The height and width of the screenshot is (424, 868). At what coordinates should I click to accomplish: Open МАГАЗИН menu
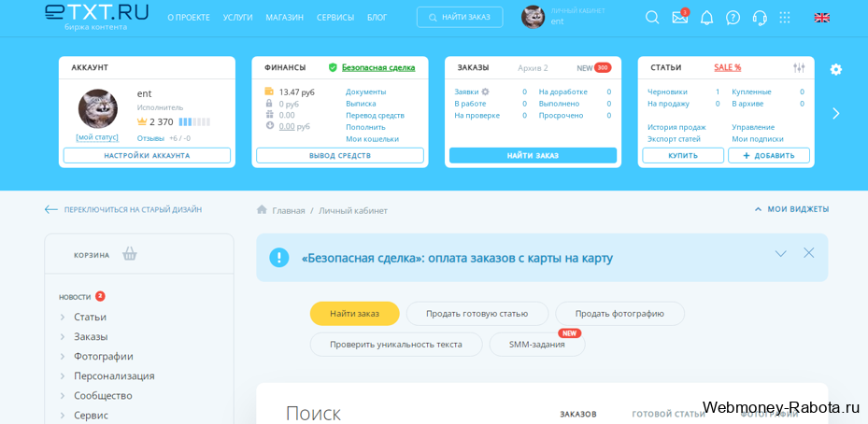click(x=285, y=18)
